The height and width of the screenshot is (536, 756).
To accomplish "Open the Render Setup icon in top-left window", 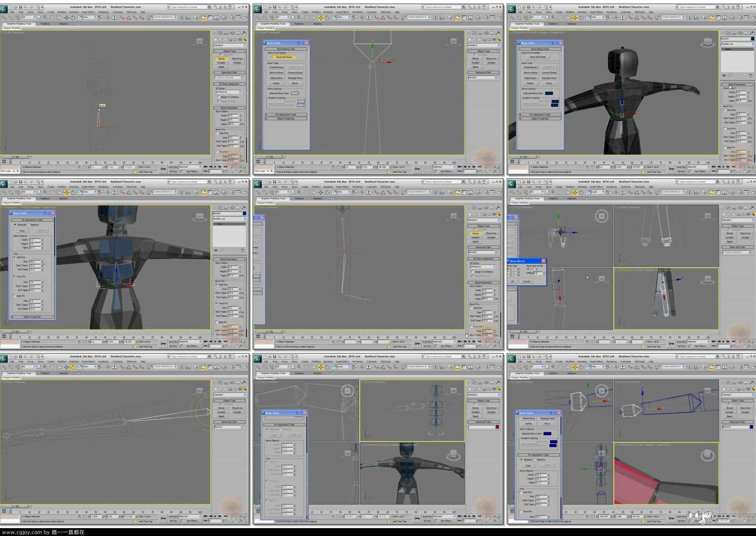I will tap(232, 18).
